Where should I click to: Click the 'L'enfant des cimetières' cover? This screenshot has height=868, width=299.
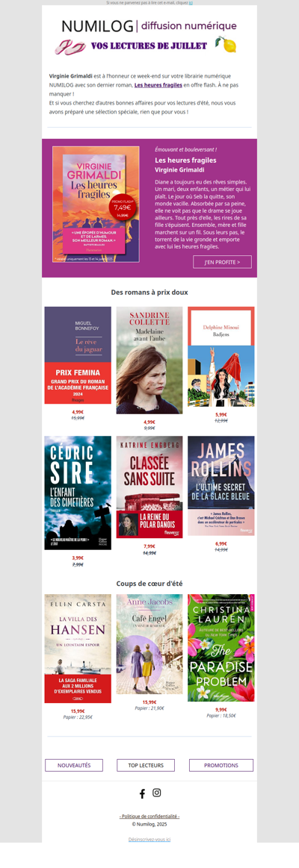click(78, 493)
